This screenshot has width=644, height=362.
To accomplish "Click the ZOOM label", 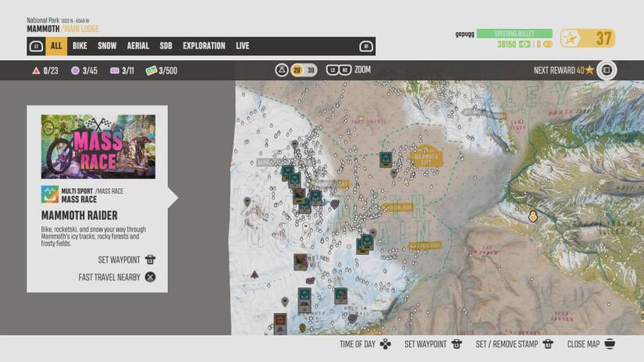I will coord(362,69).
